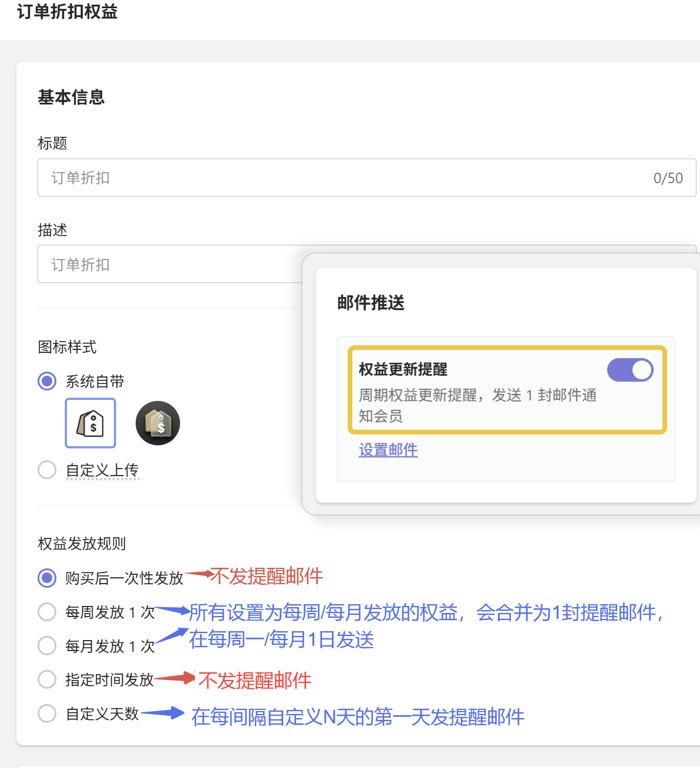This screenshot has width=700, height=768.
Task: Click the 权益更新提醒 card title text
Action: pos(403,369)
